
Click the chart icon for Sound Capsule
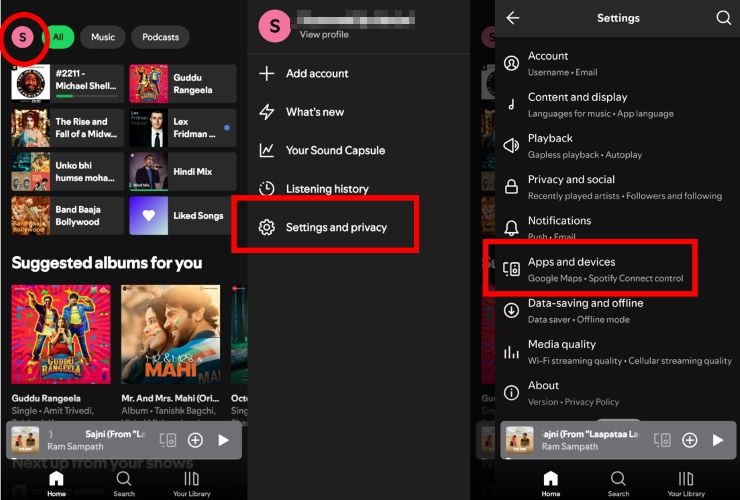coord(267,150)
